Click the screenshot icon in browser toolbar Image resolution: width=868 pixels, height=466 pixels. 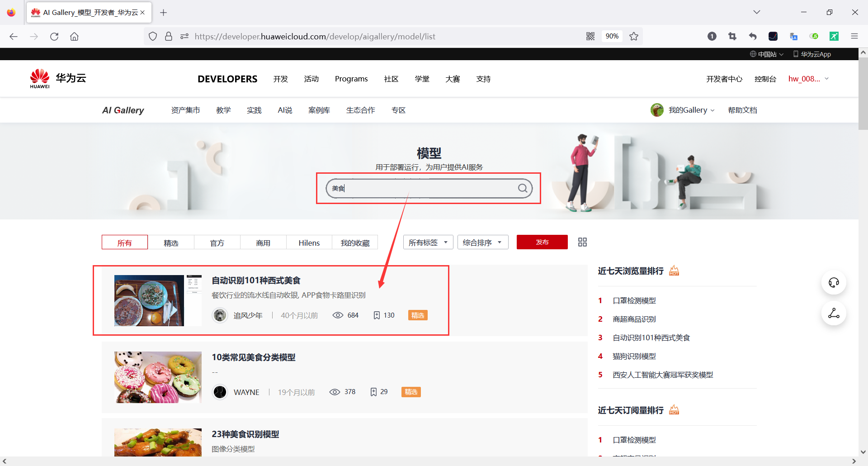click(732, 36)
